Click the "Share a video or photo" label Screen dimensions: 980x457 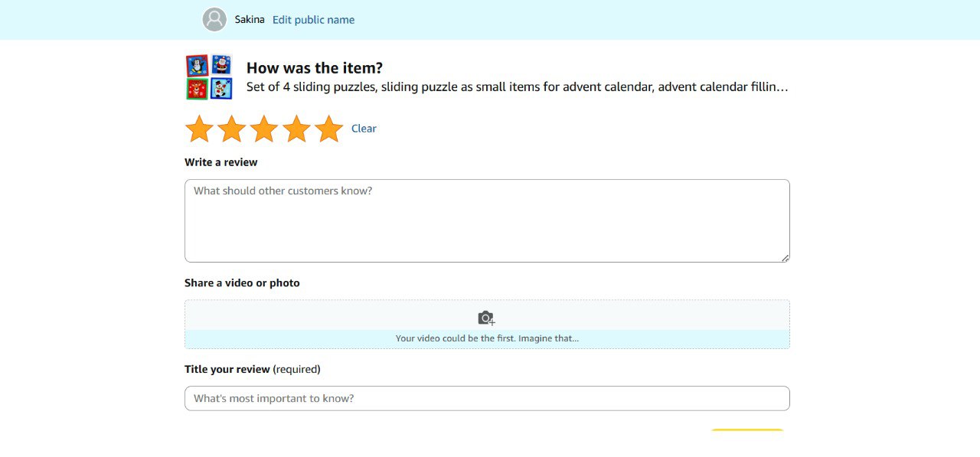(x=242, y=283)
